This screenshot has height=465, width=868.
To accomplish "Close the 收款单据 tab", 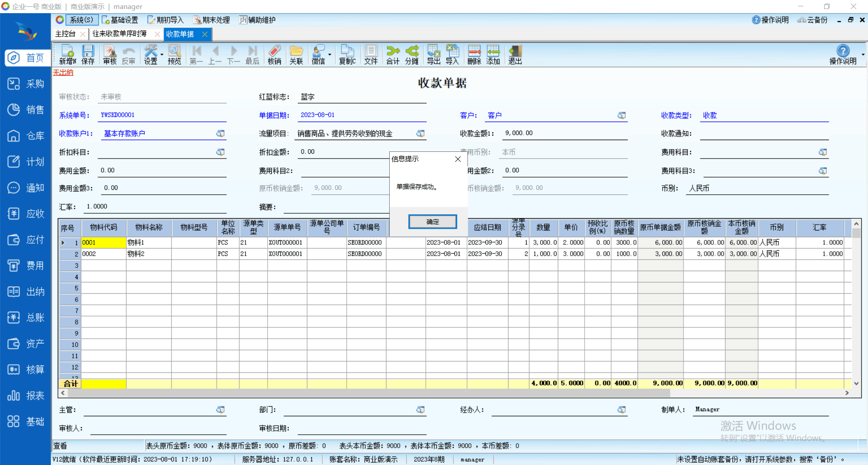I will pyautogui.click(x=205, y=34).
